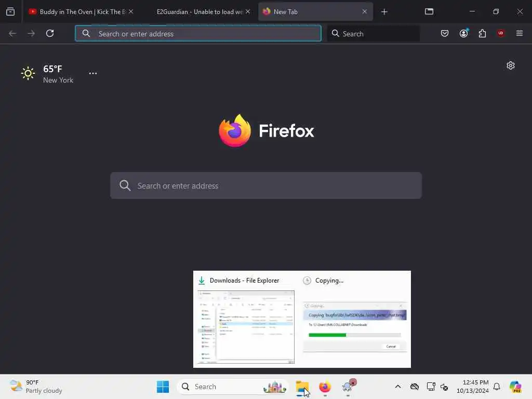Click the toolbar Search box
This screenshot has width=532, height=399.
point(373,33)
